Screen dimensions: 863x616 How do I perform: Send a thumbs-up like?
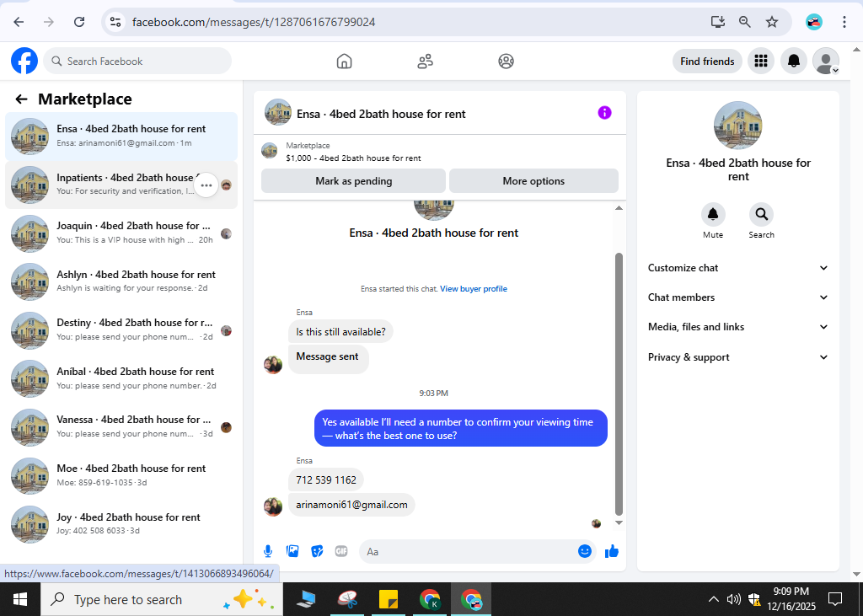612,551
